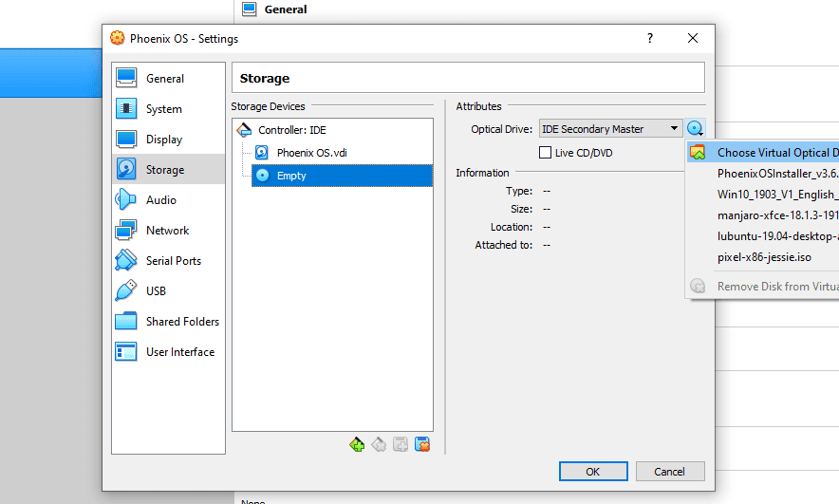The height and width of the screenshot is (504, 839).
Task: Click the remove storage attachment icon
Action: tap(422, 444)
